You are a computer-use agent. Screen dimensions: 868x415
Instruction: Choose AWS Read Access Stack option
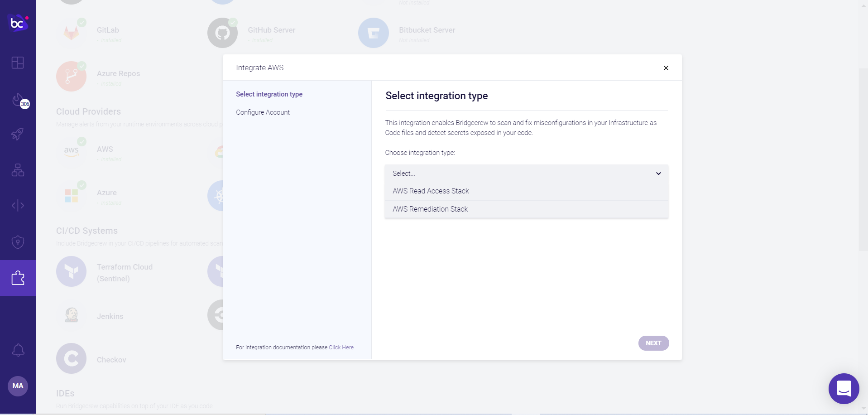pyautogui.click(x=431, y=191)
